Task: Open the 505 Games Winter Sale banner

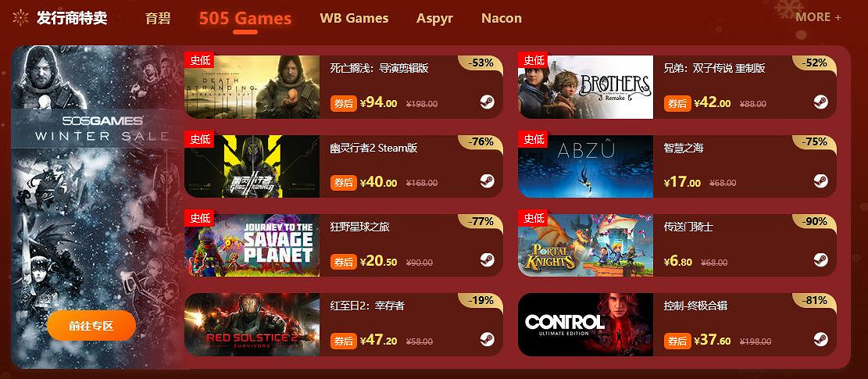Action: coord(97,207)
